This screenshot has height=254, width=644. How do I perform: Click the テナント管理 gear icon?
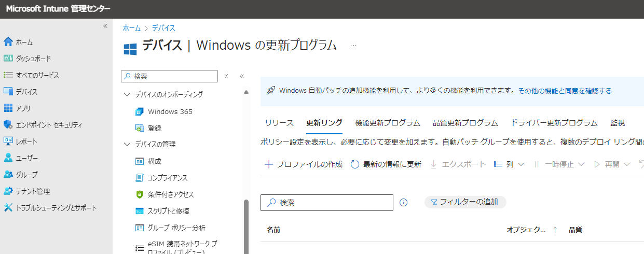coord(8,191)
